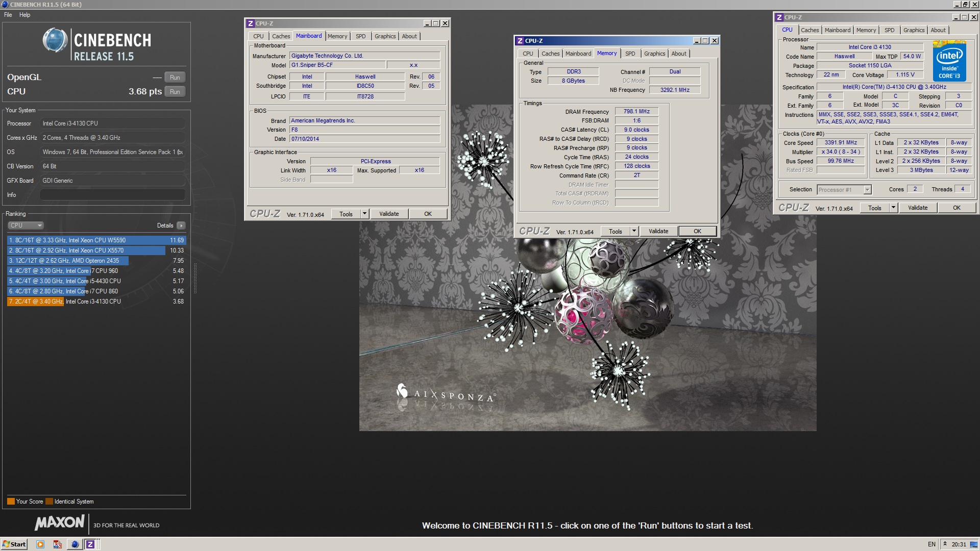The image size is (980, 551).
Task: Minimize the Memory CPU-Z window
Action: click(697, 41)
